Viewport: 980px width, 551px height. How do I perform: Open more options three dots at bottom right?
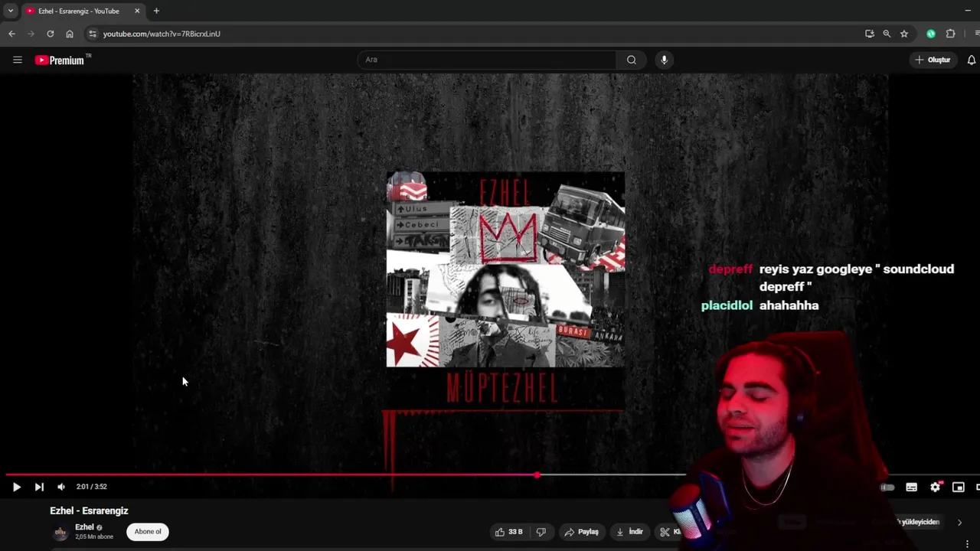(967, 543)
